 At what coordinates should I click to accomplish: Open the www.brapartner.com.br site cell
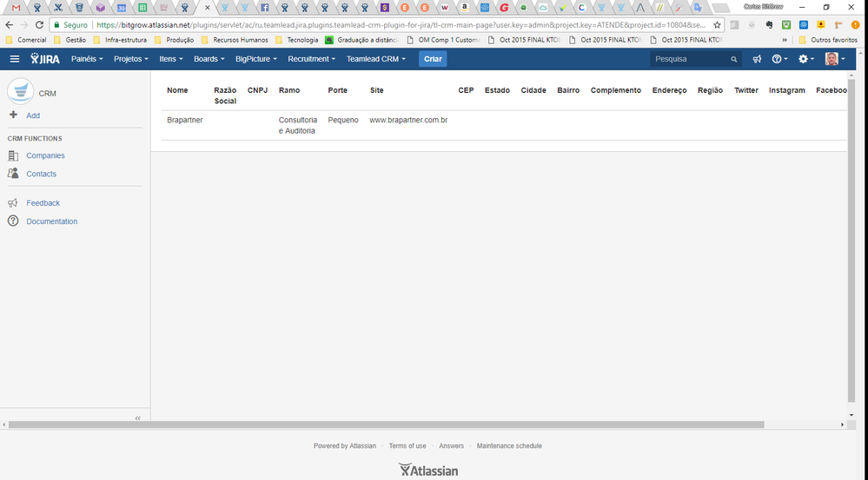tap(408, 120)
